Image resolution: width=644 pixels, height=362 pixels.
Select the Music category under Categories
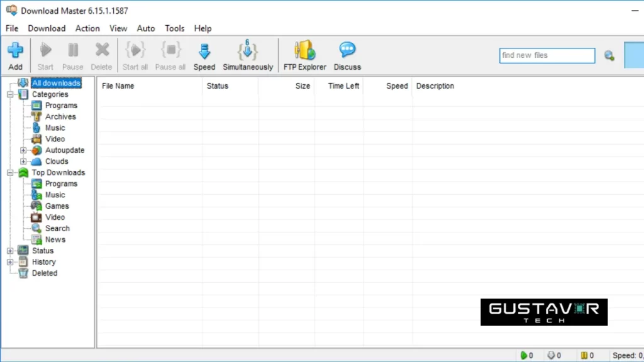coord(55,128)
